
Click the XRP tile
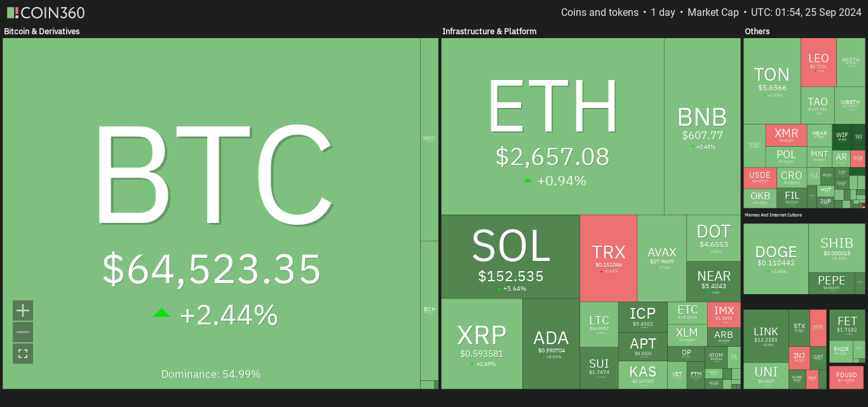[x=482, y=344]
